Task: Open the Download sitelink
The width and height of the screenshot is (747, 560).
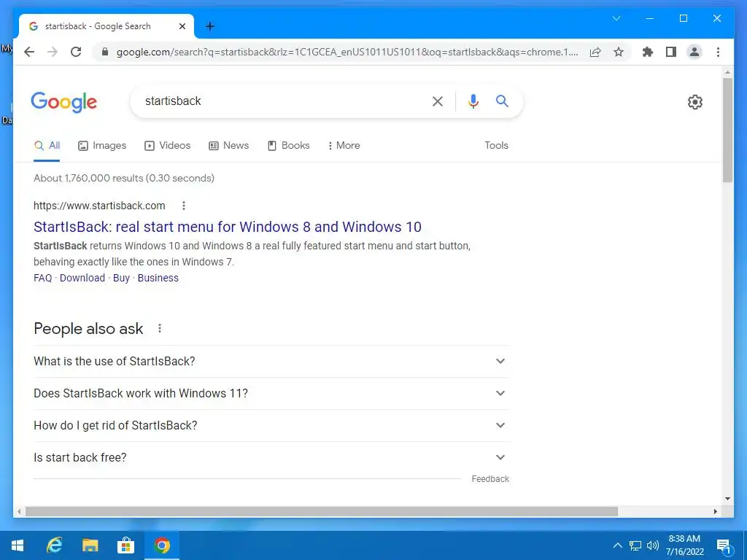Action: 82,278
